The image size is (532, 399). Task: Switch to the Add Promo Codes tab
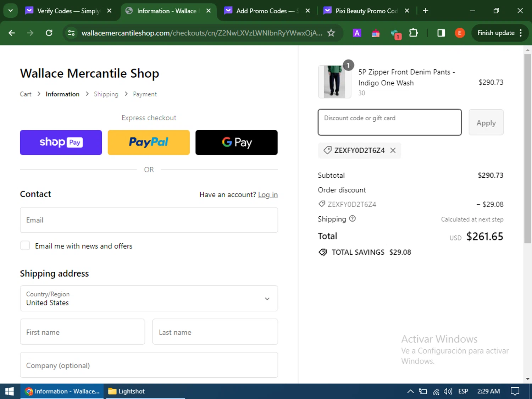pyautogui.click(x=262, y=11)
